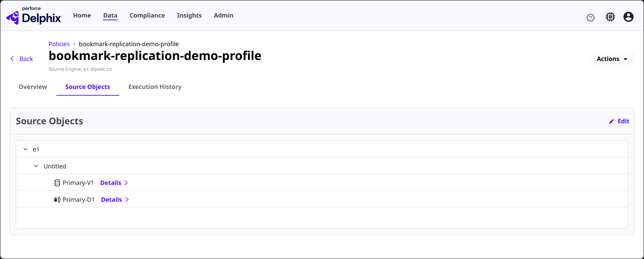
Task: Switch to the Execution History tab
Action: pyautogui.click(x=155, y=87)
